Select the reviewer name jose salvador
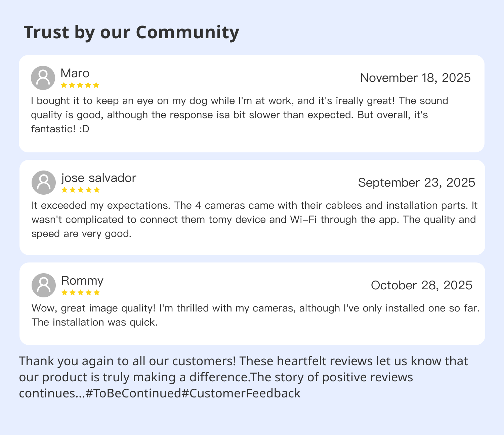 point(99,178)
